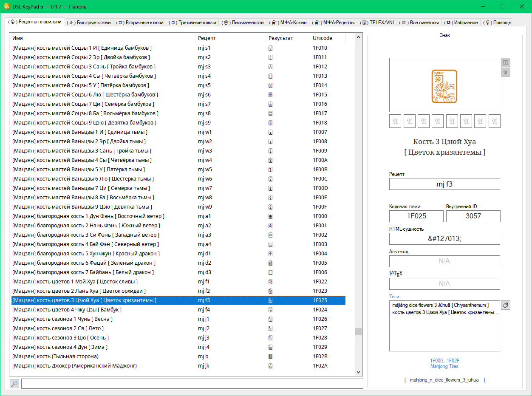Click the search input field at the bottom
532x396 pixels.
(192, 384)
